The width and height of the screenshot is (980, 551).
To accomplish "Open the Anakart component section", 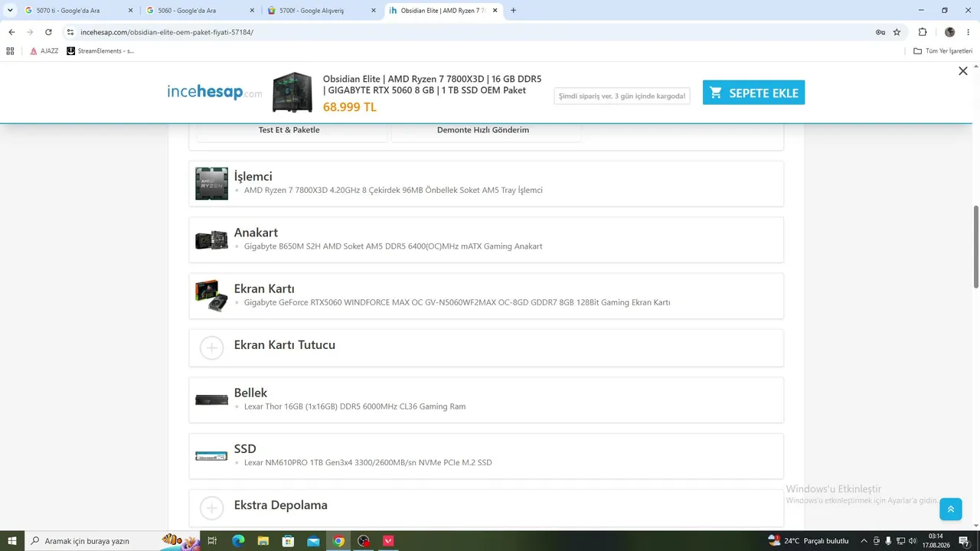I will pyautogui.click(x=486, y=240).
